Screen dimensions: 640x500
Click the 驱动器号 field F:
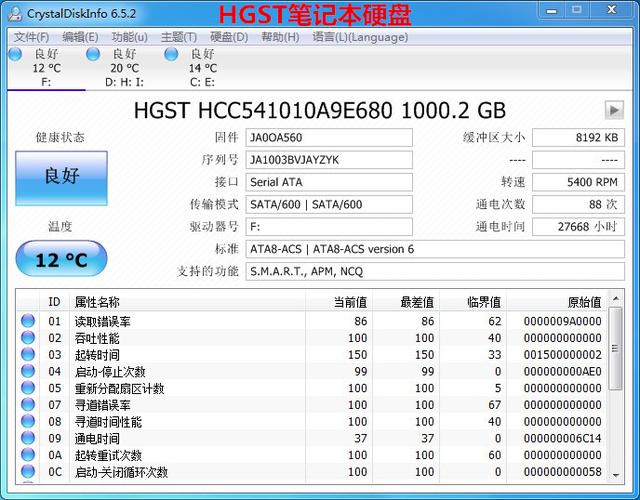(x=329, y=227)
